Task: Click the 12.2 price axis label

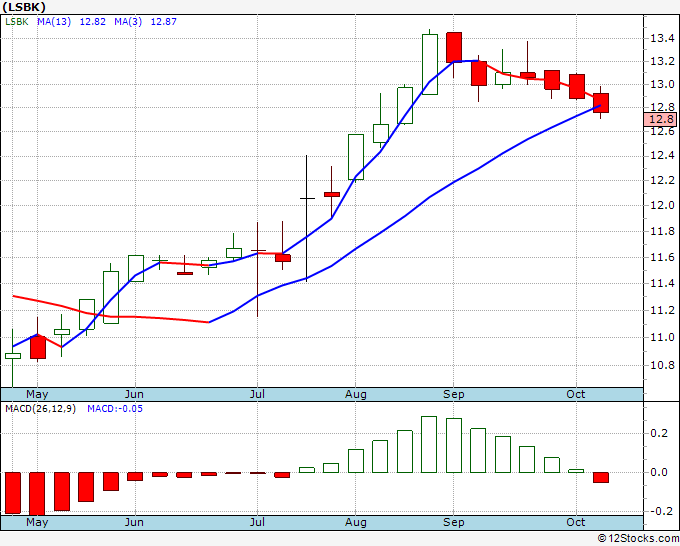Action: coord(662,180)
